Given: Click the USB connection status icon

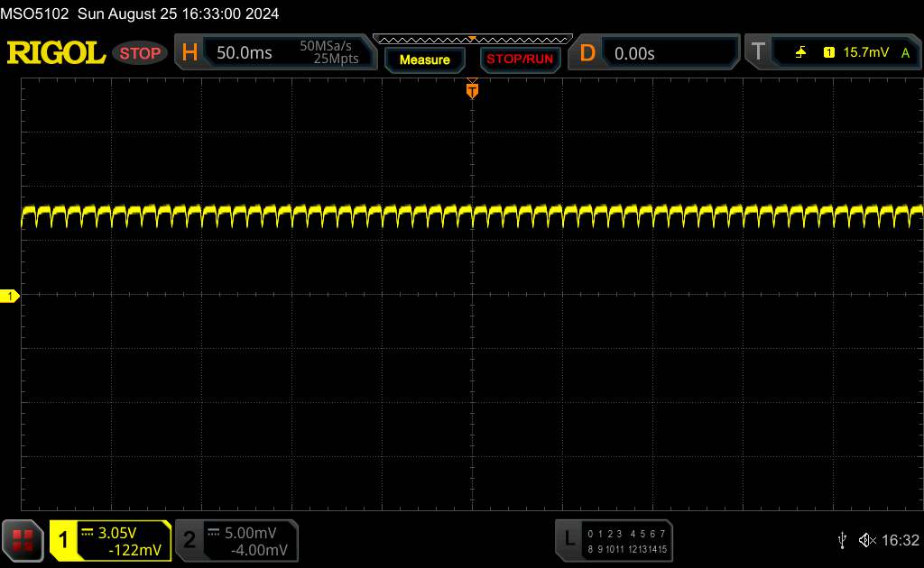Looking at the screenshot, I should (x=842, y=540).
